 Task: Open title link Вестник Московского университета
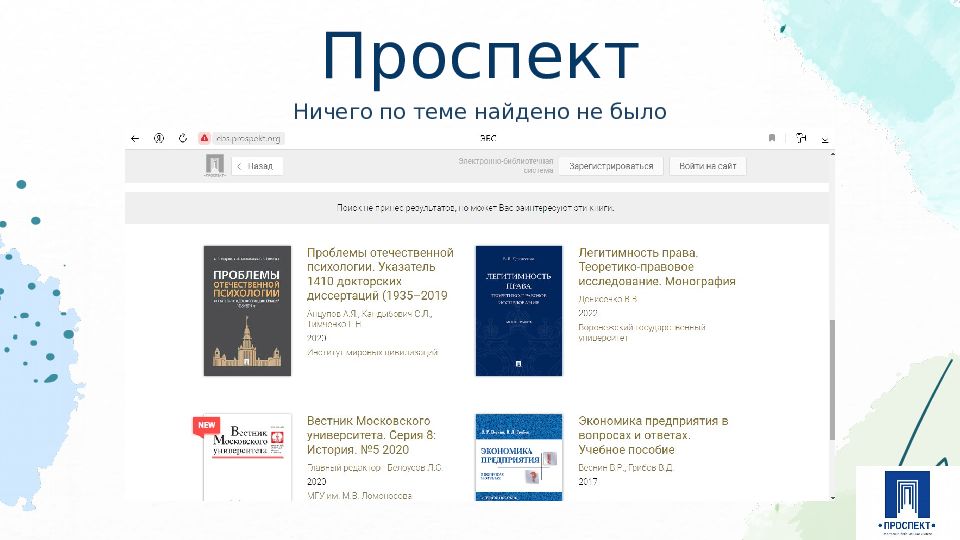click(371, 435)
